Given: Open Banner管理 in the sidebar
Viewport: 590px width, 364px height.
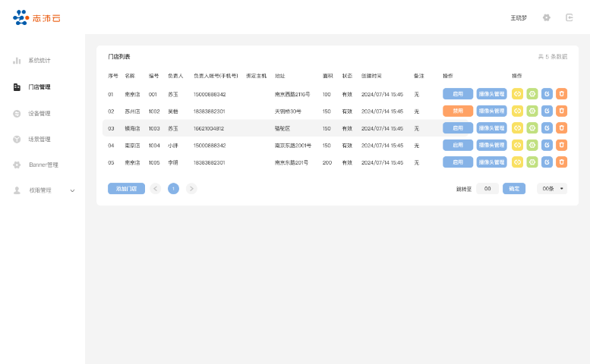Looking at the screenshot, I should tap(43, 165).
